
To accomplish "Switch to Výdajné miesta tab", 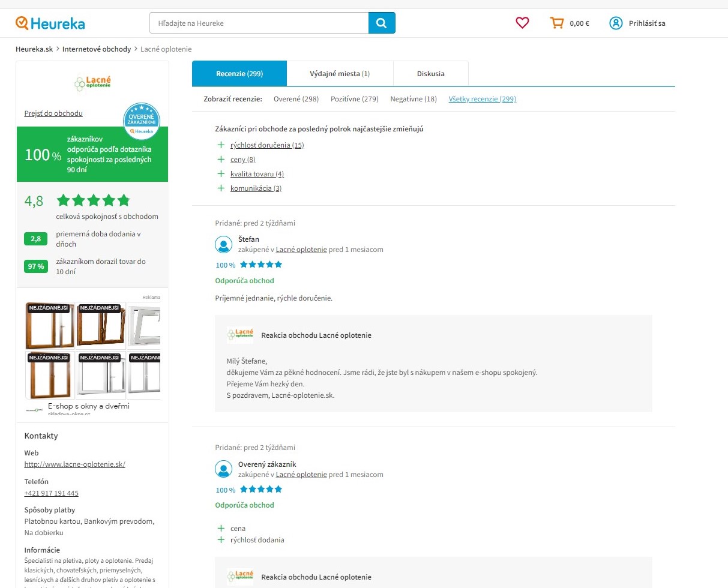I will tap(340, 74).
